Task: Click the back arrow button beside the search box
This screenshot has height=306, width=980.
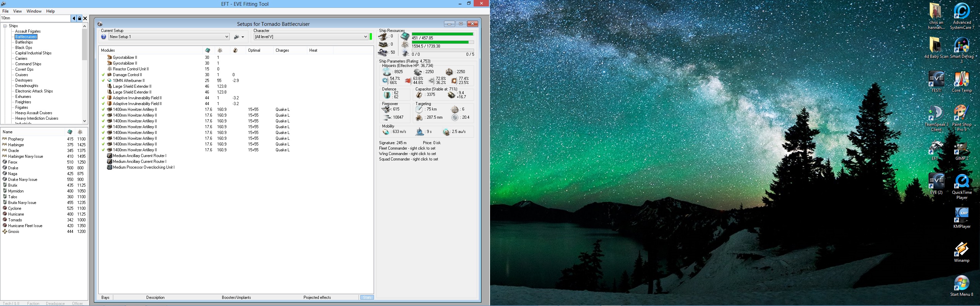Action: click(x=74, y=18)
